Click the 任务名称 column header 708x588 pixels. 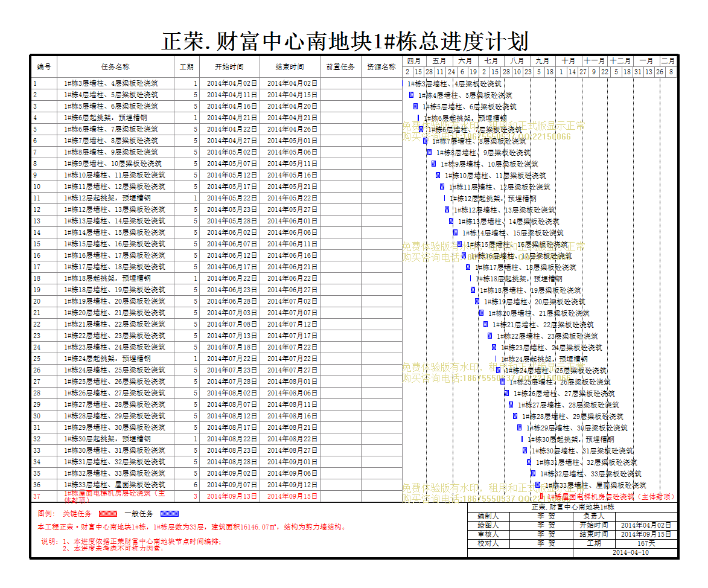point(115,67)
